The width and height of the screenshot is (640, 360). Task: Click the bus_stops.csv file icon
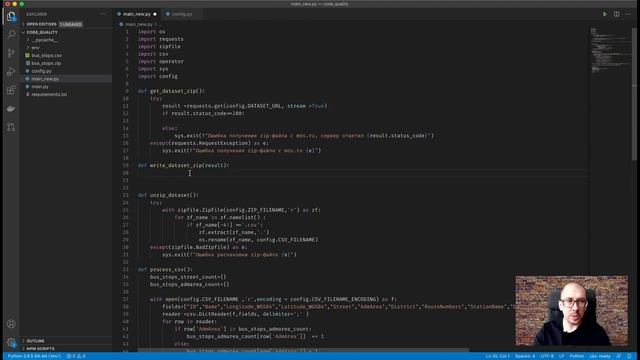pyautogui.click(x=27, y=55)
